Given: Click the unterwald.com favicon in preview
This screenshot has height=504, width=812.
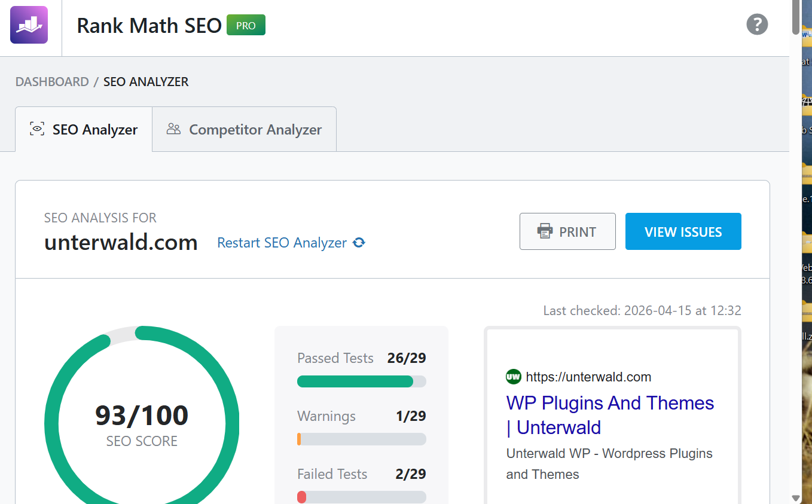Looking at the screenshot, I should [x=513, y=377].
